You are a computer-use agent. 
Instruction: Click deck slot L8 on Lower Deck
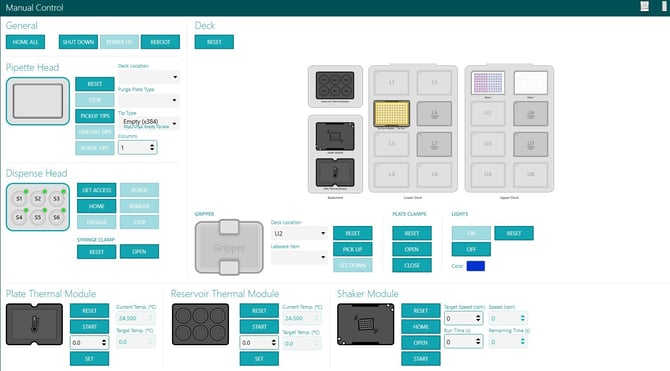[x=434, y=175]
